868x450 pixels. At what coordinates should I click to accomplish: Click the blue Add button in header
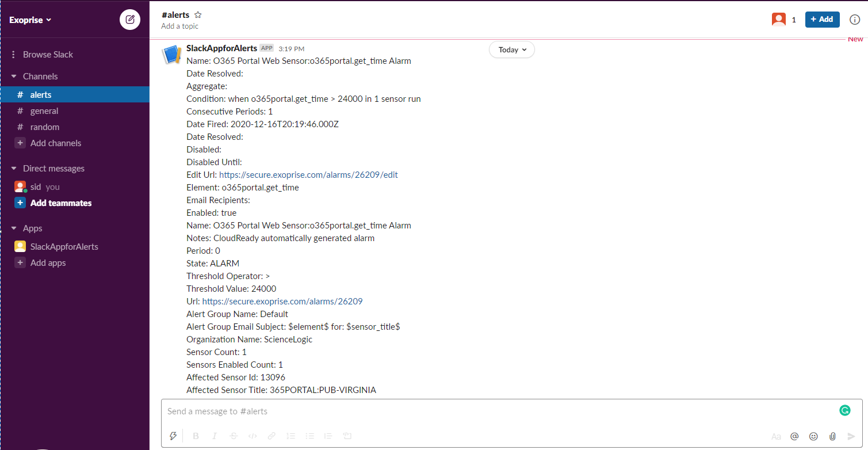click(822, 20)
